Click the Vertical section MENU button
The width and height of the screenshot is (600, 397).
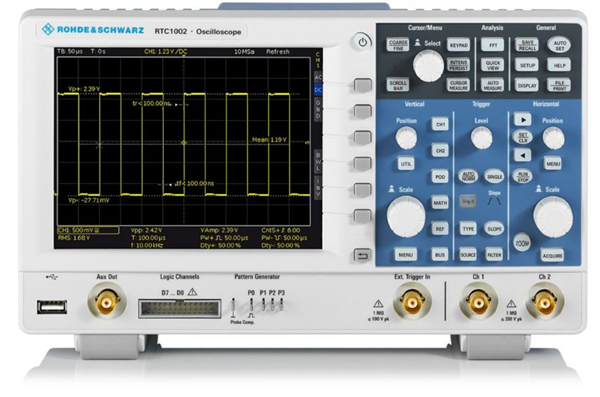click(x=406, y=255)
